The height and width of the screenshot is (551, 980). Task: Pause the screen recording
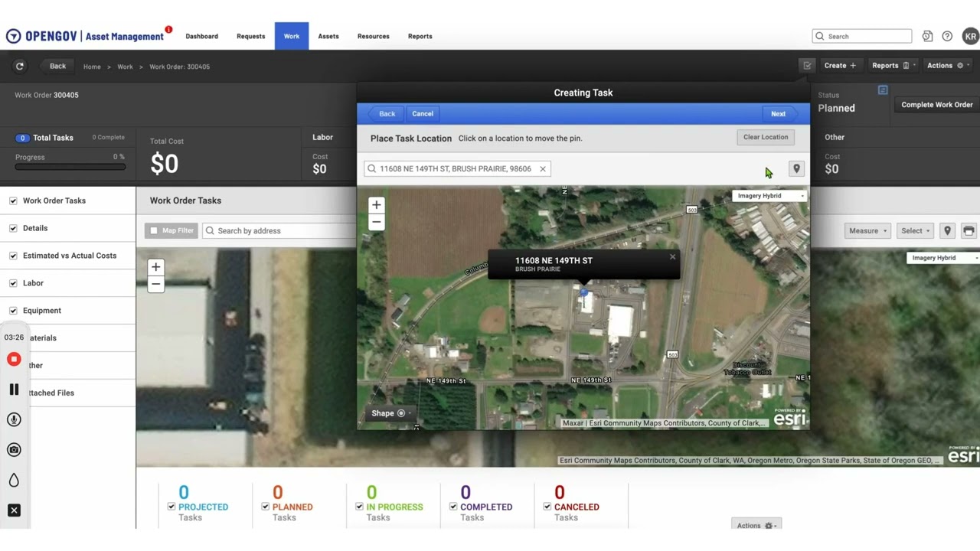point(14,390)
